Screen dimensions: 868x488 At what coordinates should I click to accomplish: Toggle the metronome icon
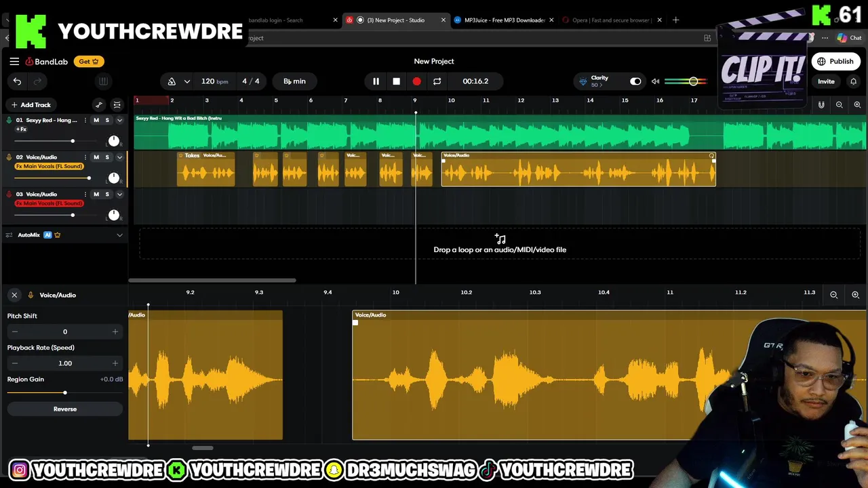click(172, 81)
